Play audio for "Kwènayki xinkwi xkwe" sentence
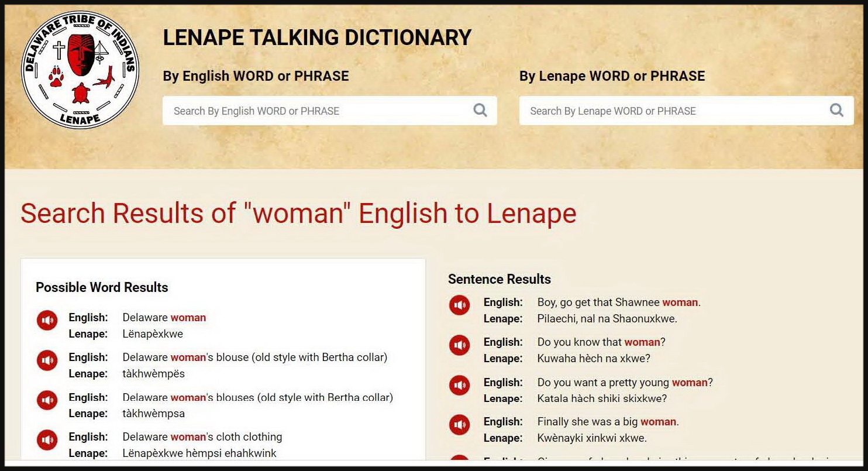This screenshot has height=471, width=868. (x=459, y=425)
